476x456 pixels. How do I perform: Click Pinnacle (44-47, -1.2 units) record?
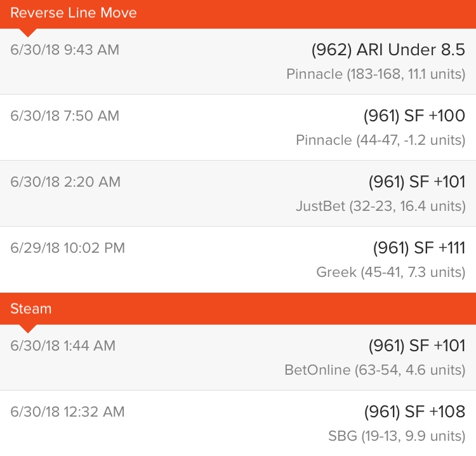[381, 140]
